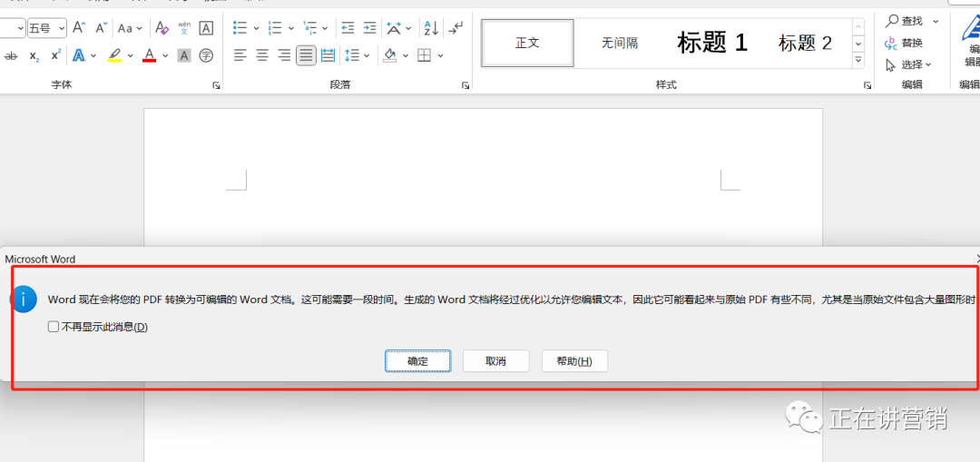Open the 选择 select menu
This screenshot has width=980, height=462.
pyautogui.click(x=908, y=64)
